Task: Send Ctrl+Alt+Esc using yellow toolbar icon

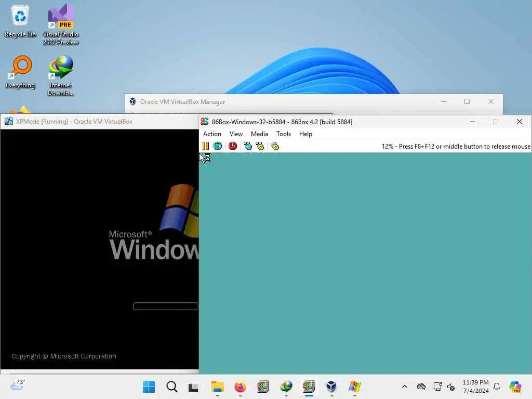Action: click(260, 146)
